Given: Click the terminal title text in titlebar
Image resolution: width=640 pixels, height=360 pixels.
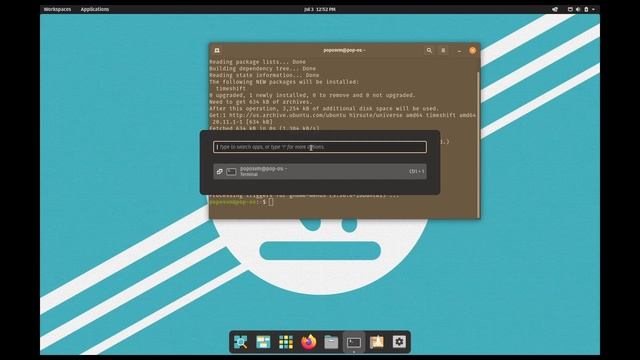Looking at the screenshot, I should 344,50.
